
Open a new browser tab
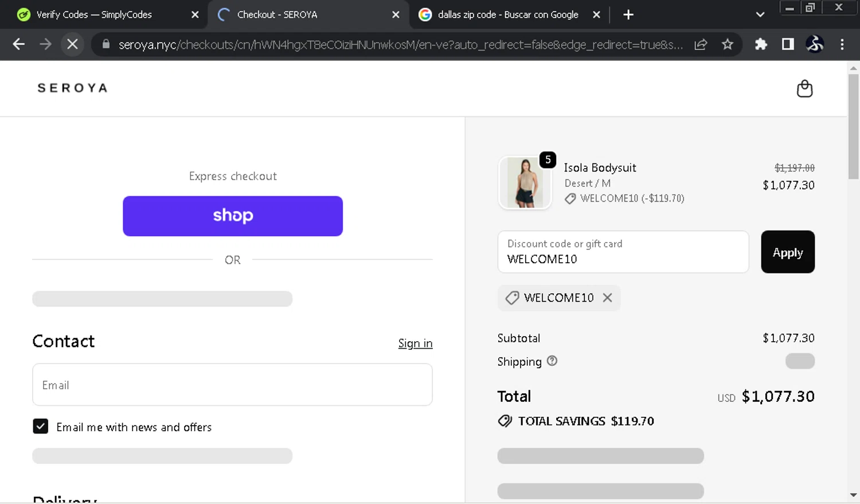tap(628, 15)
